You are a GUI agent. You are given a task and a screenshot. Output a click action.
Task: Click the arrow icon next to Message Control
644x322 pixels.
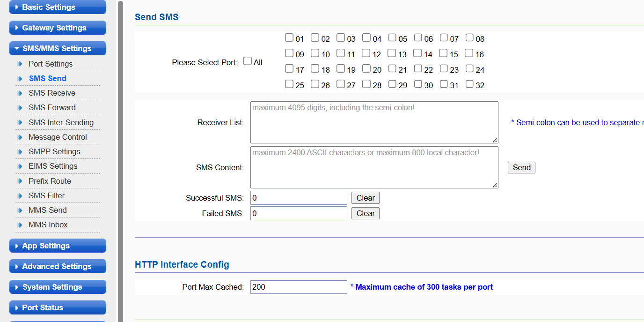20,137
